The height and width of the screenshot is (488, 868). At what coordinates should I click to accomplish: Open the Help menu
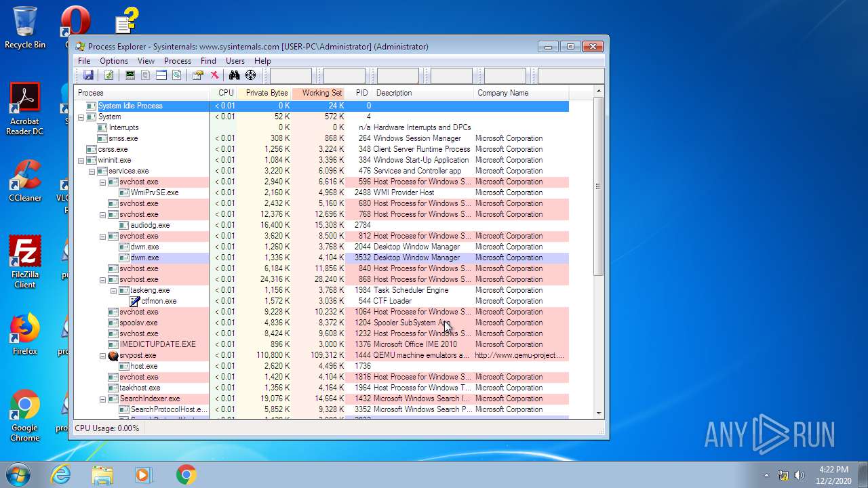pyautogui.click(x=262, y=61)
